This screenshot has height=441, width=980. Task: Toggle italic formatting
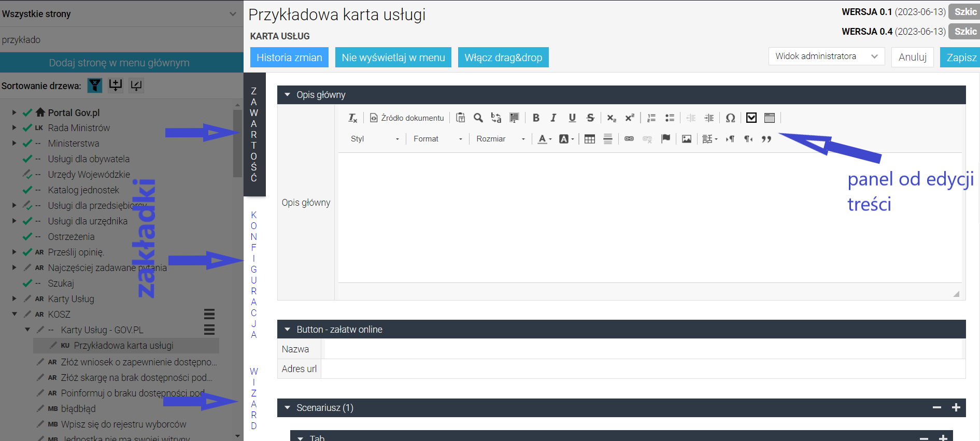click(x=553, y=118)
